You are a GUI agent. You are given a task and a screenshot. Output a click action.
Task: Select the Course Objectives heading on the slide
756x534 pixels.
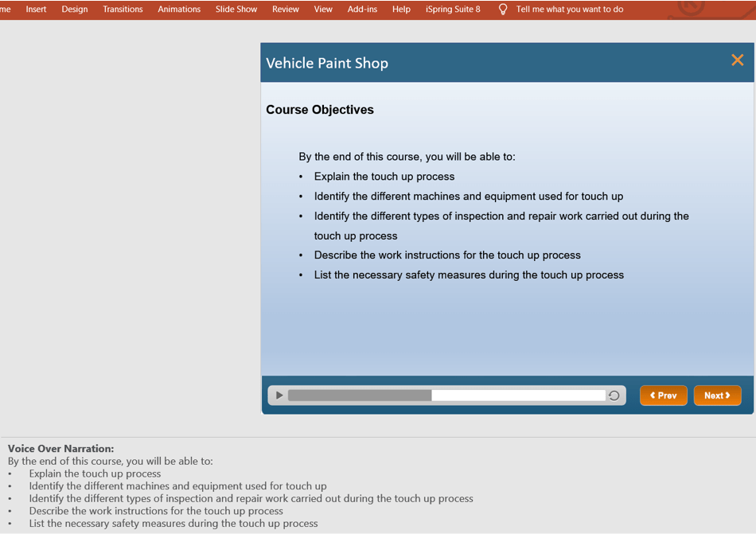tap(320, 110)
